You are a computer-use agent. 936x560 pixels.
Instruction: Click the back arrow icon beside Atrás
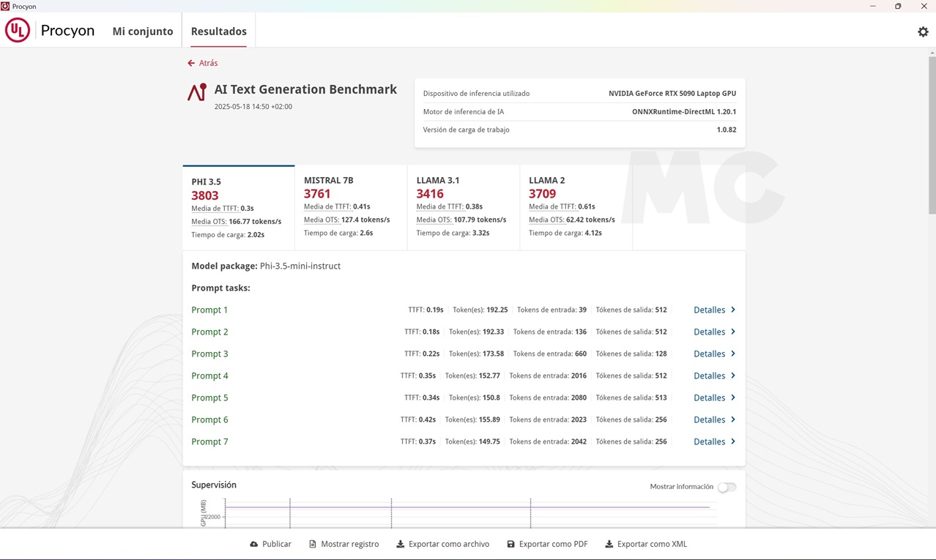[x=191, y=63]
